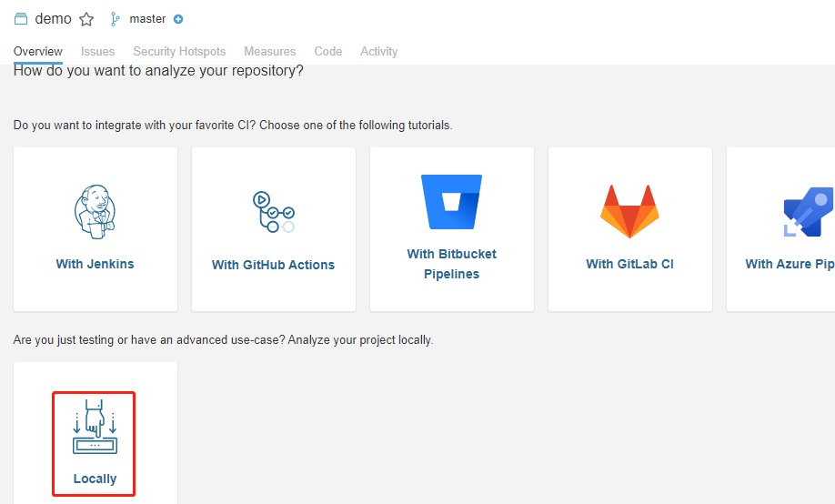835x504 pixels.
Task: Open the Security Hotspots tab
Action: (179, 52)
